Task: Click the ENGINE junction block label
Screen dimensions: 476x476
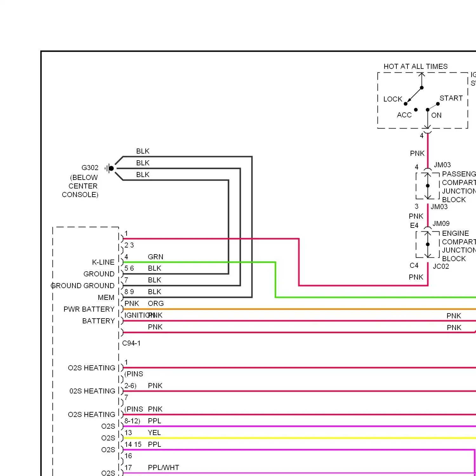Action: pos(455,233)
